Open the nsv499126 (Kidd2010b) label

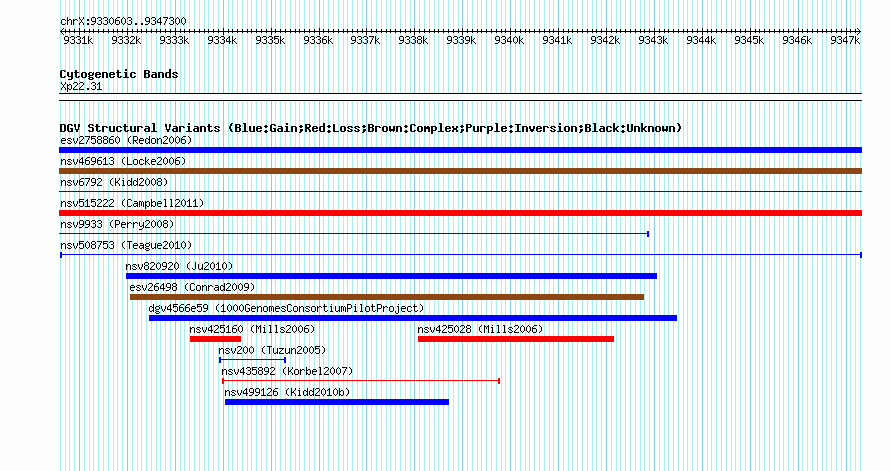(x=287, y=392)
